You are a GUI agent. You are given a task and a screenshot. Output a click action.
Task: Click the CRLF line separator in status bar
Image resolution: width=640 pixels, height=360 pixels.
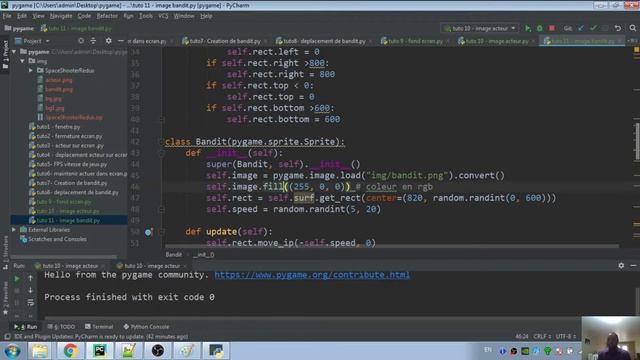(x=542, y=337)
